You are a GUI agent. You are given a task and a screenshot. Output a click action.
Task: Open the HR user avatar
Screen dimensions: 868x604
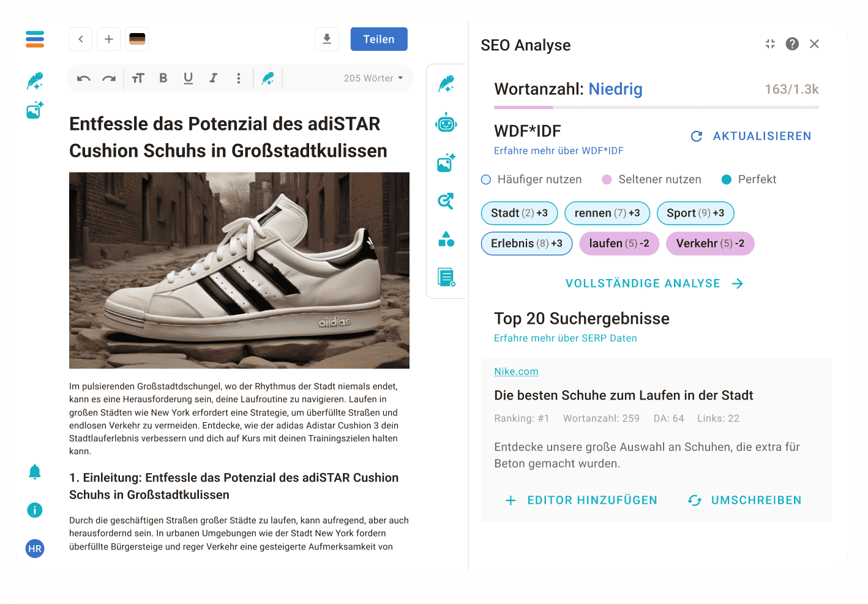click(35, 548)
